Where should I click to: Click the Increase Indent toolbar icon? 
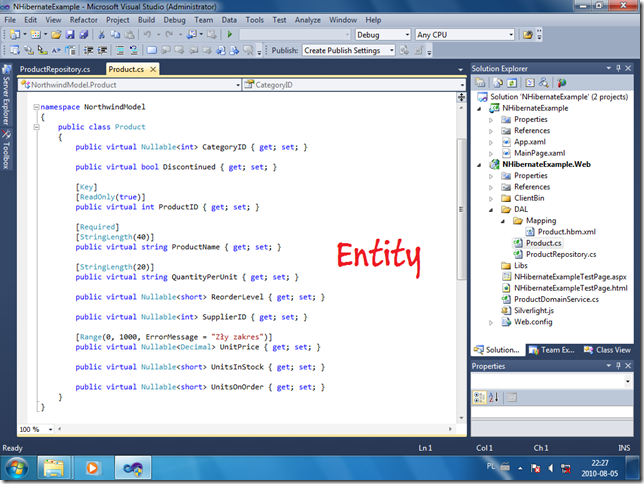(x=102, y=51)
